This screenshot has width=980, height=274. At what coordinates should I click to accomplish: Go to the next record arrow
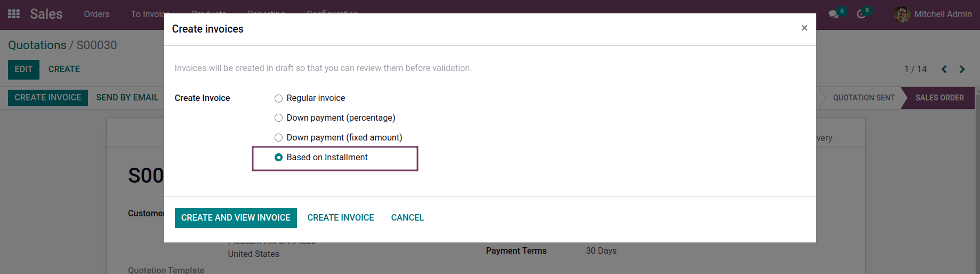click(962, 69)
